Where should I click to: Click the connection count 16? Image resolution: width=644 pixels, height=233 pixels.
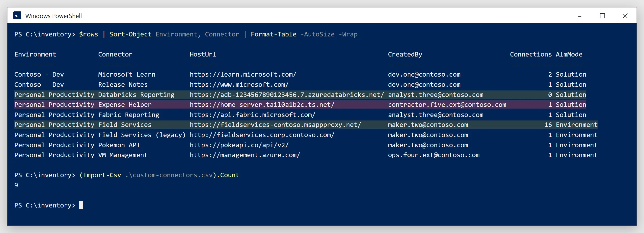point(548,125)
